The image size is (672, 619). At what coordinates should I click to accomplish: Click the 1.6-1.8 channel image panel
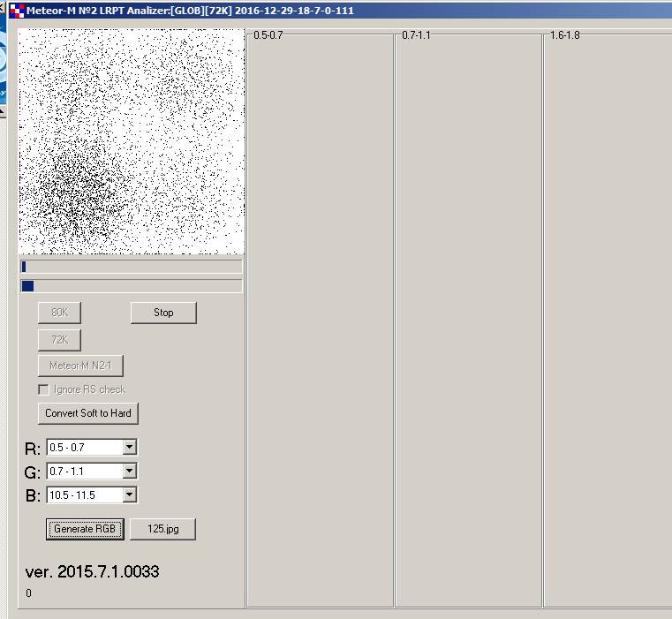point(608,321)
